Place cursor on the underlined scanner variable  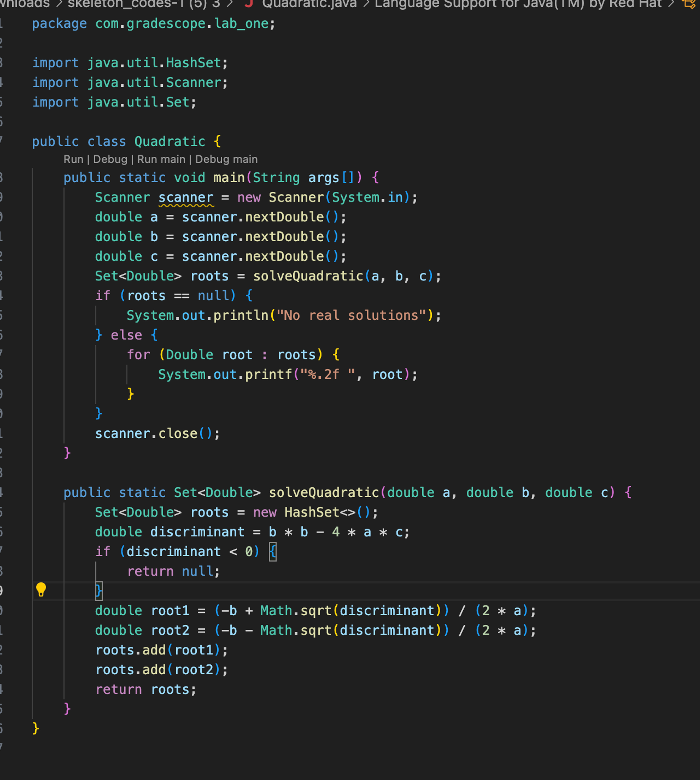tap(186, 197)
